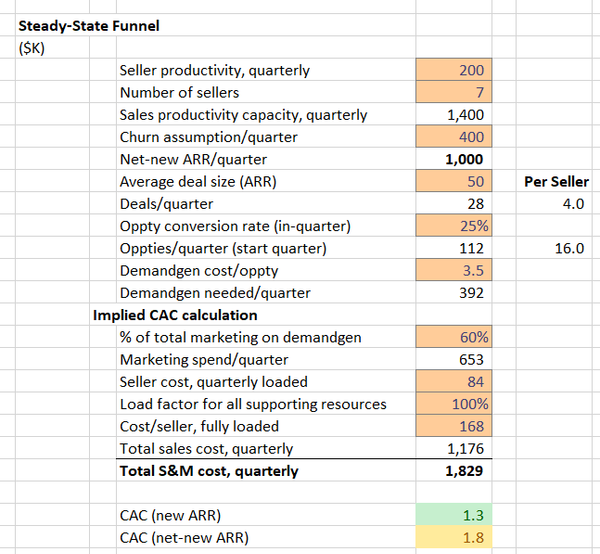Select 'Seller productivity, quarterly' label cell
600x554 pixels.
click(215, 70)
